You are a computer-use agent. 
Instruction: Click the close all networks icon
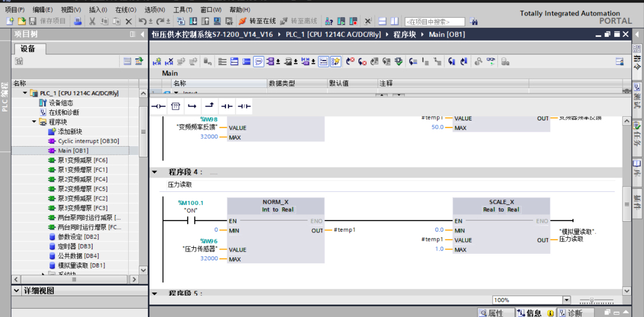pyautogui.click(x=246, y=61)
